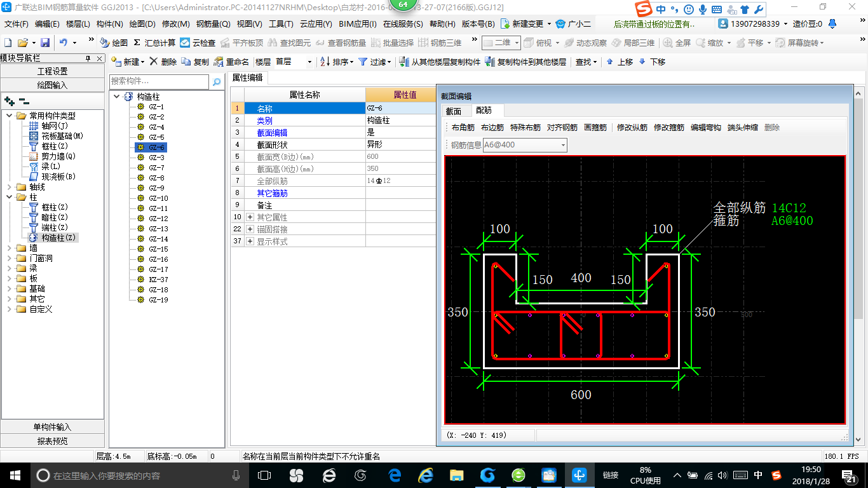Close the 模块导航栏 panel
This screenshot has width=868, height=488.
pos(98,58)
